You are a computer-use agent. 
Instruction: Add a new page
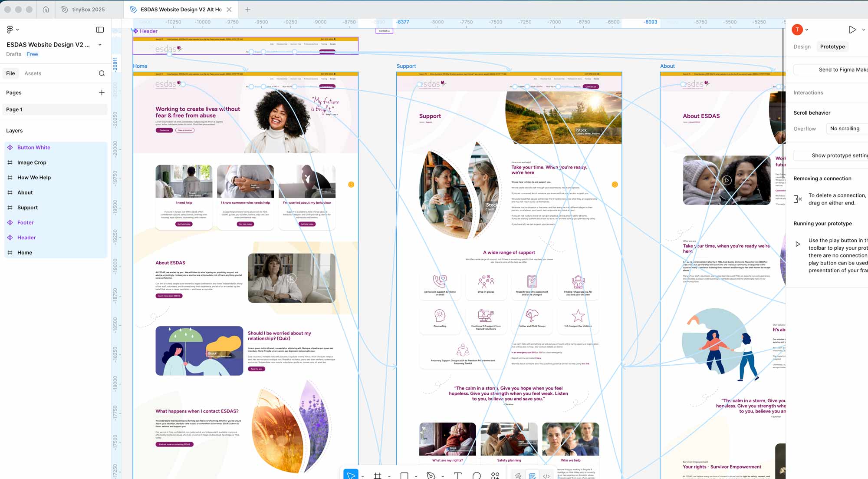click(102, 92)
